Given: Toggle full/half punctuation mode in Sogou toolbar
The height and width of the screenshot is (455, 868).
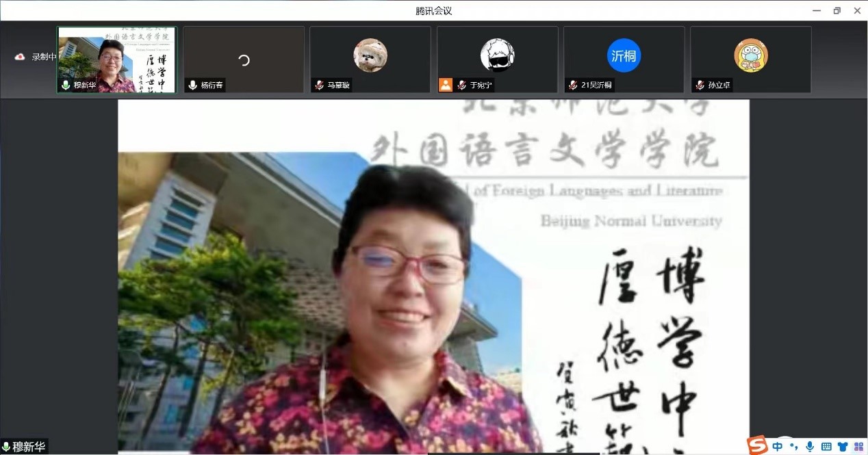Looking at the screenshot, I should (x=795, y=446).
